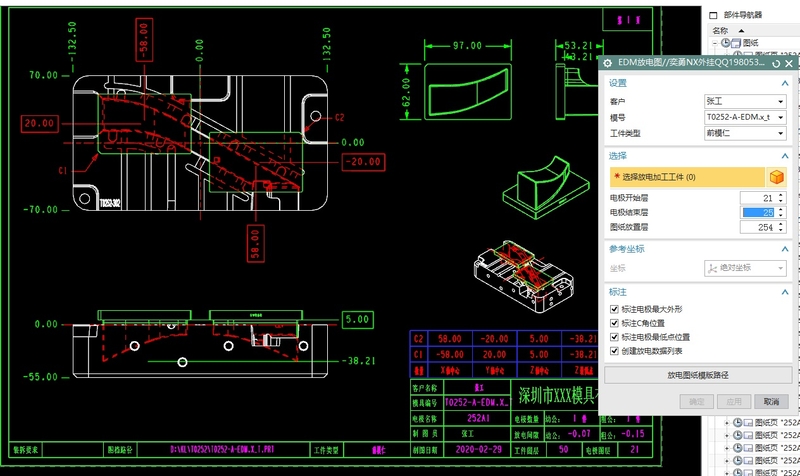Collapse the 图纸 tree node in navigator
This screenshot has width=800, height=476.
pyautogui.click(x=715, y=43)
